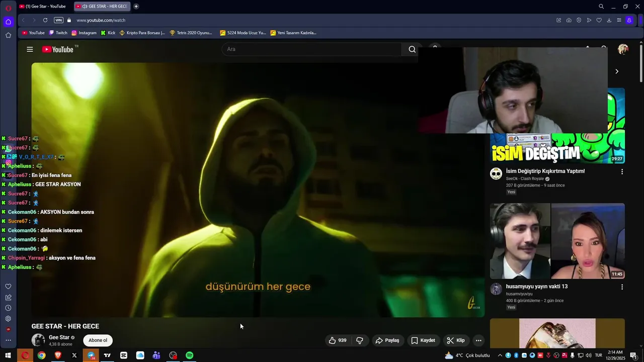Open the 'Yeni Tasarım Kadınla...' bookmark
644x362 pixels.
[293, 33]
